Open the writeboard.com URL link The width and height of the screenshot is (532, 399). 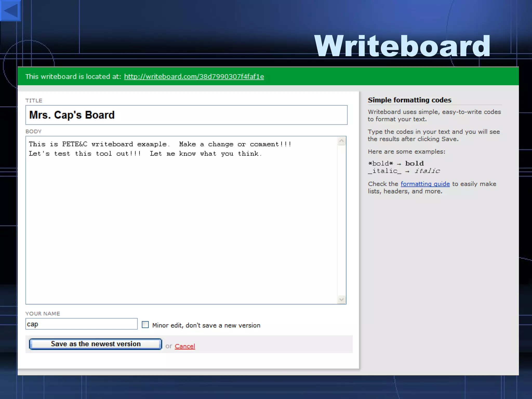click(194, 77)
